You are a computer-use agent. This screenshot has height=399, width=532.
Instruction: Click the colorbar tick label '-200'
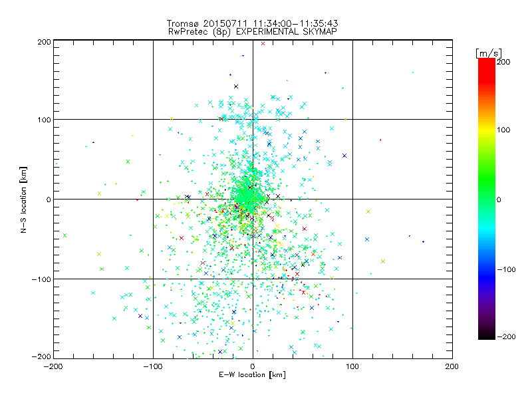click(506, 336)
